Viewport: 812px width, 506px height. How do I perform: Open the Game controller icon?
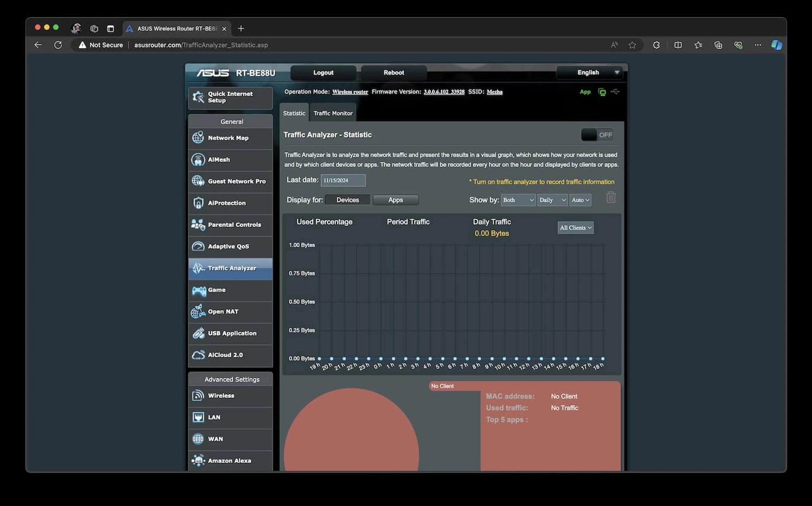pos(199,290)
